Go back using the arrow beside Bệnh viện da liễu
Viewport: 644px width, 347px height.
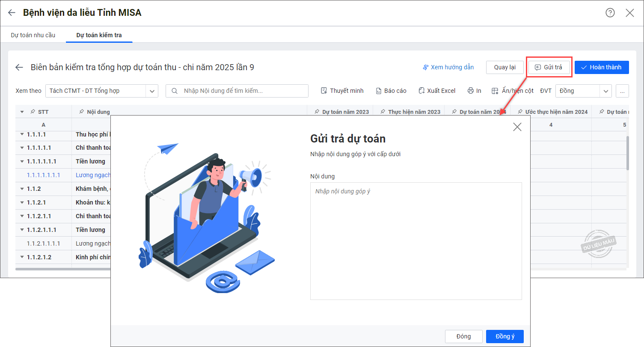click(12, 13)
